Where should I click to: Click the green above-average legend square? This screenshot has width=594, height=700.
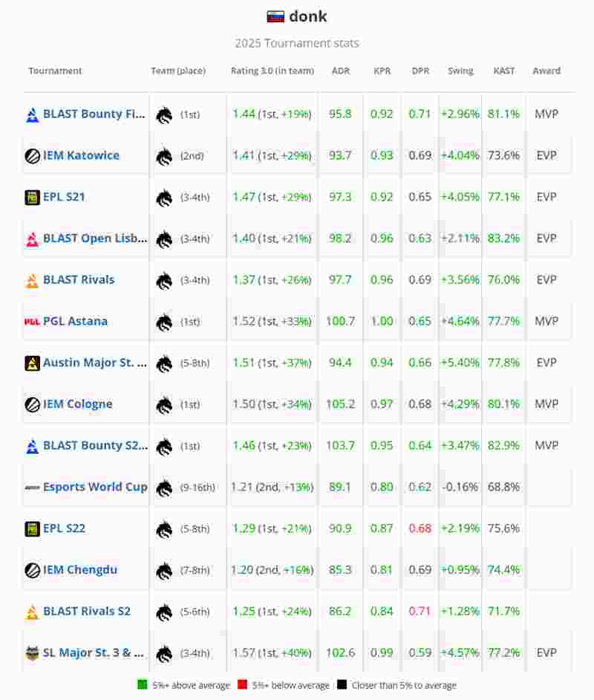pos(143,685)
